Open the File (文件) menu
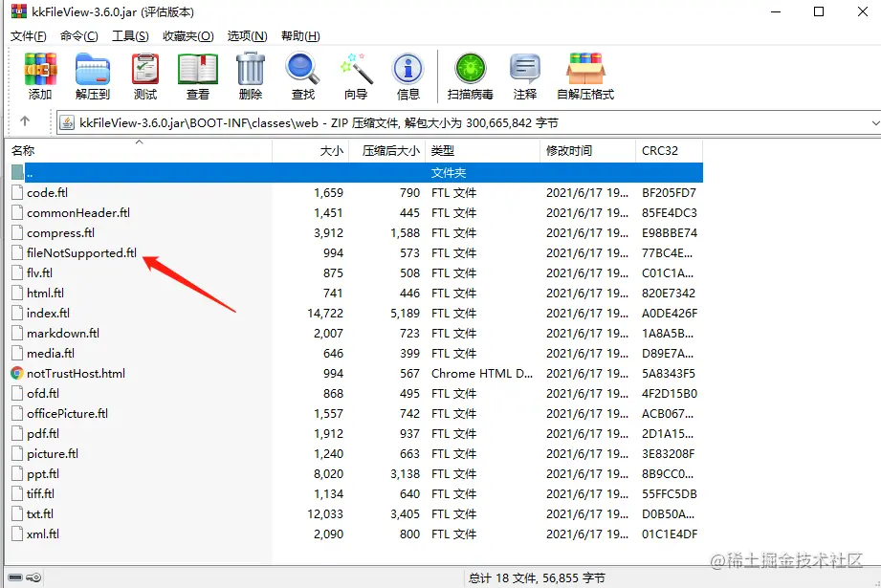Viewport: 881px width, 588px height. (29, 36)
